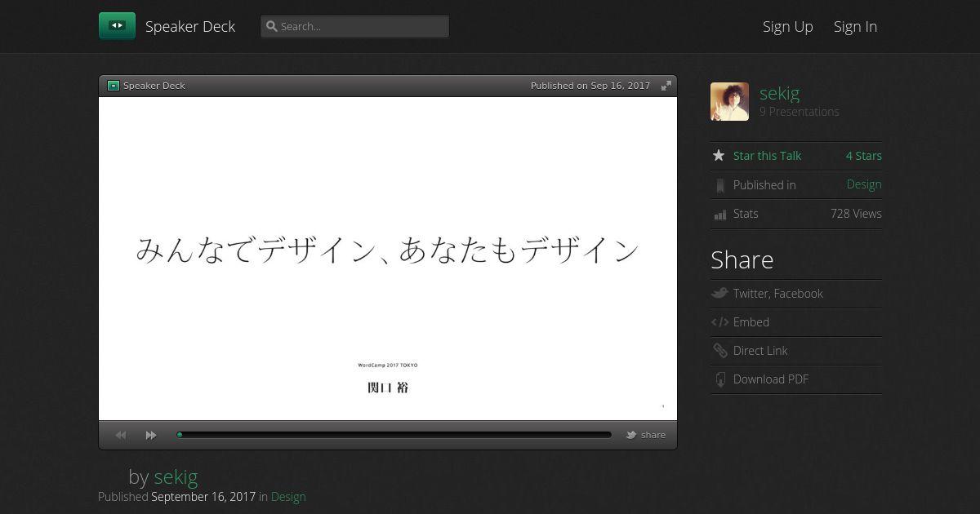Open the Direct Link option
Viewport: 980px width, 514px height.
pyautogui.click(x=760, y=351)
